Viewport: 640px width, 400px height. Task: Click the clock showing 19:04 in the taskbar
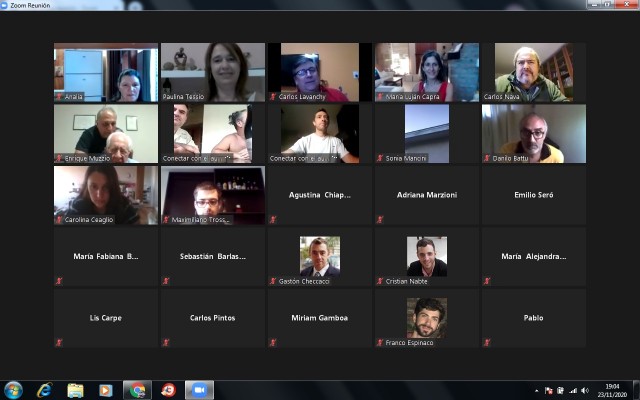pos(612,390)
